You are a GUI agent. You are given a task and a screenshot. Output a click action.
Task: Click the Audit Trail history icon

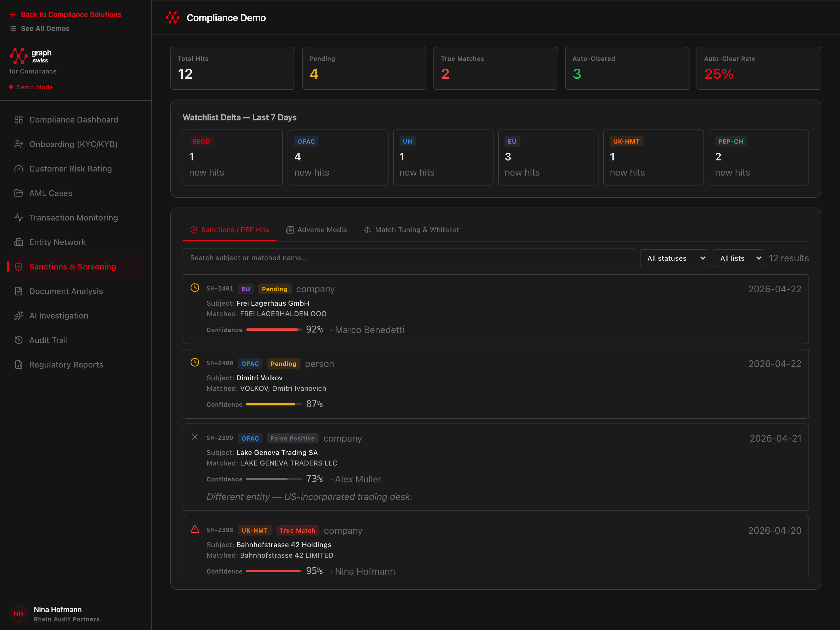(x=19, y=340)
